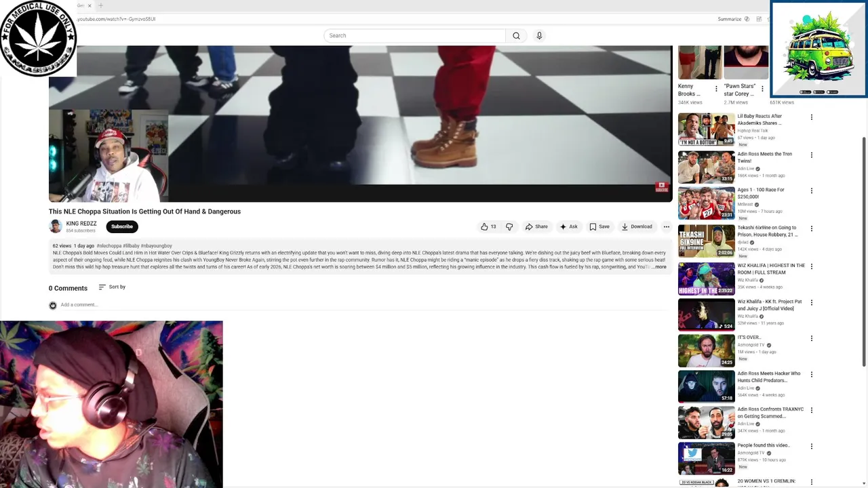Share the NLE Choppa video
Viewport: 868px width, 488px height.
click(x=536, y=226)
